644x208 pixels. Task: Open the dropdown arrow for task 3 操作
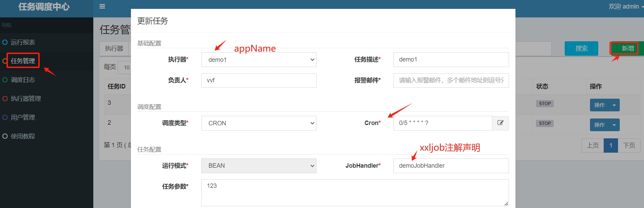coord(614,105)
